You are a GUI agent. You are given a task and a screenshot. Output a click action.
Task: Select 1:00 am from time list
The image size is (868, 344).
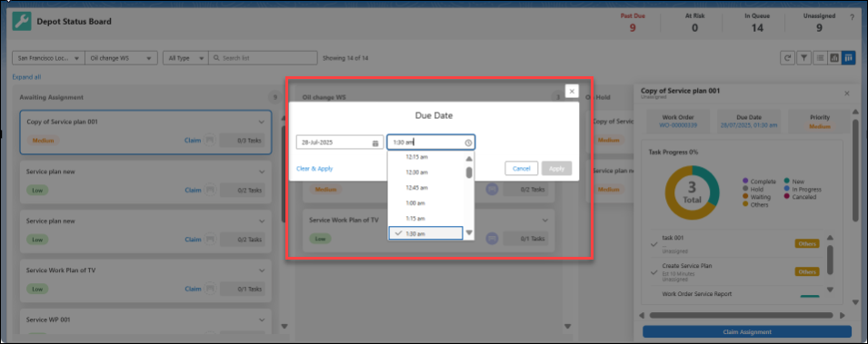(x=425, y=203)
